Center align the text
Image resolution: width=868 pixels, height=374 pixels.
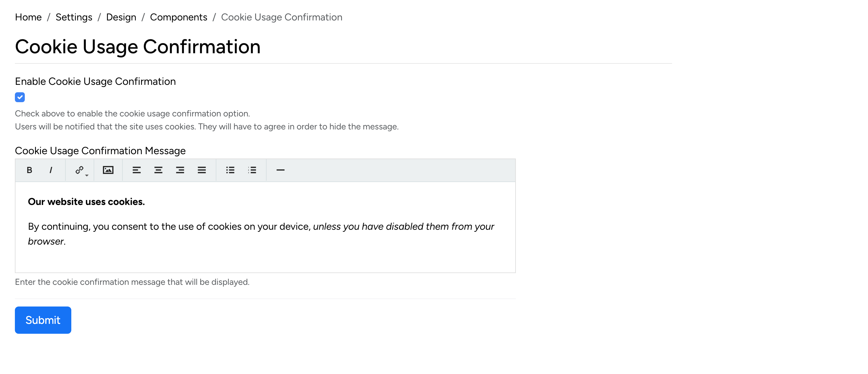pyautogui.click(x=158, y=170)
